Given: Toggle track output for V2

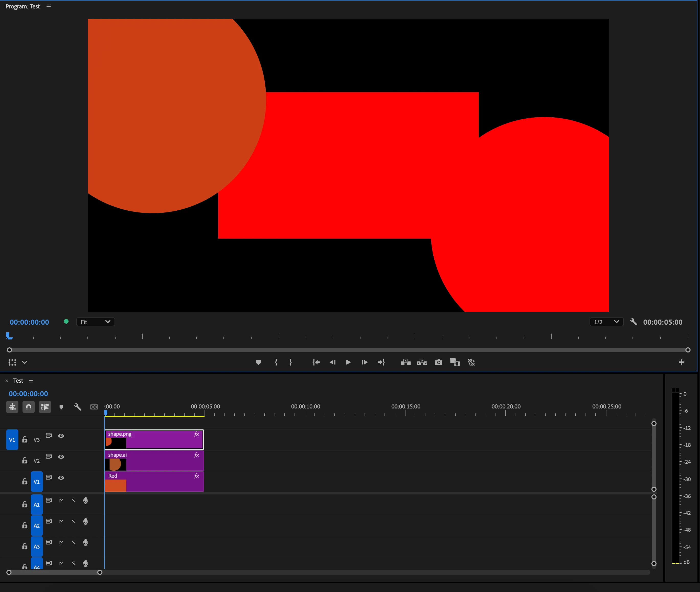Looking at the screenshot, I should [61, 457].
